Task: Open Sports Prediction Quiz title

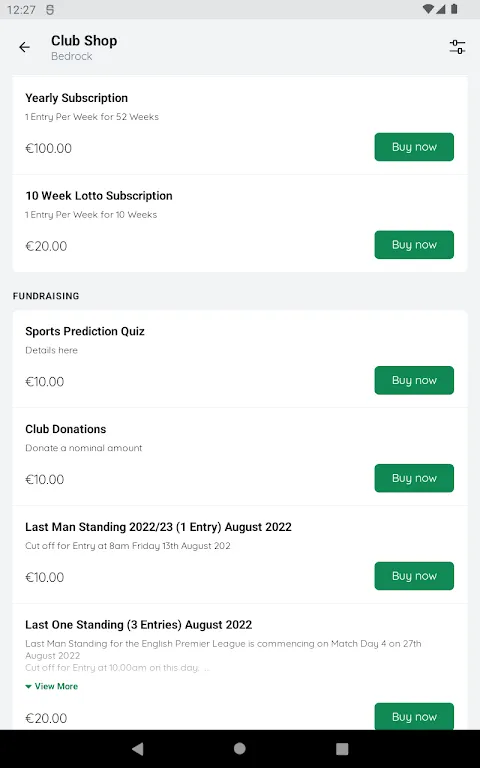Action: (85, 332)
